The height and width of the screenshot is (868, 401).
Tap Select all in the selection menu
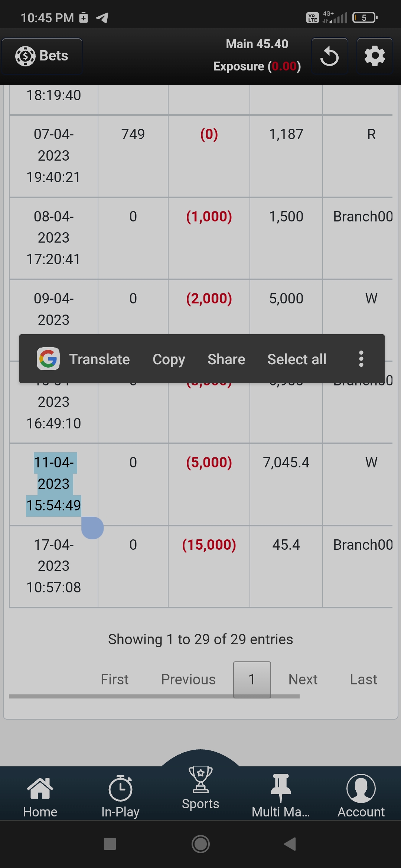coord(297,359)
